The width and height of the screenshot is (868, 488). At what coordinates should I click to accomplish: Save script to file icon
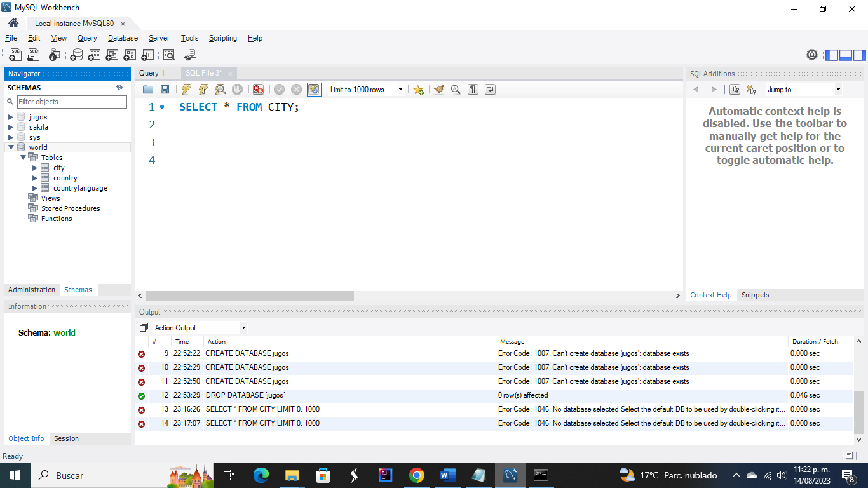click(x=165, y=90)
